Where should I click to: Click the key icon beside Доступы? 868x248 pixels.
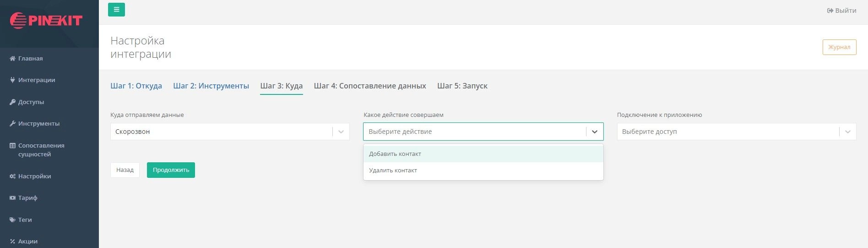12,102
